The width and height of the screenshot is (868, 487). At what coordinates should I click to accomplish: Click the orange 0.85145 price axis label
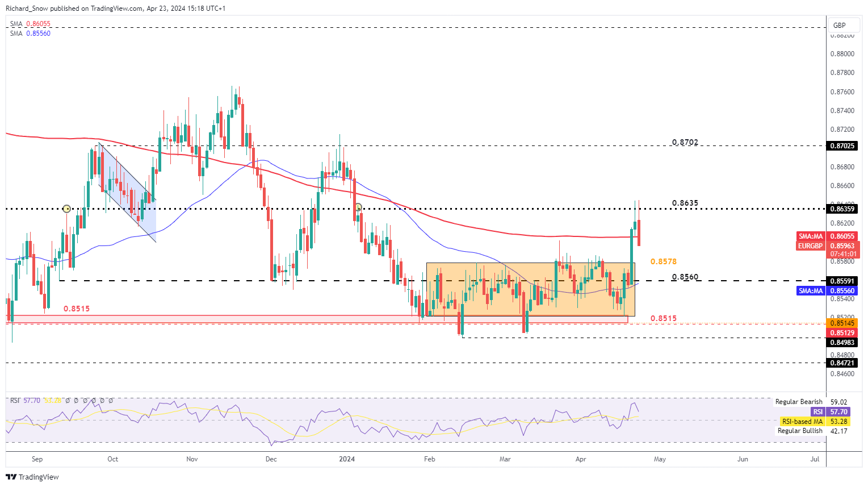[842, 323]
